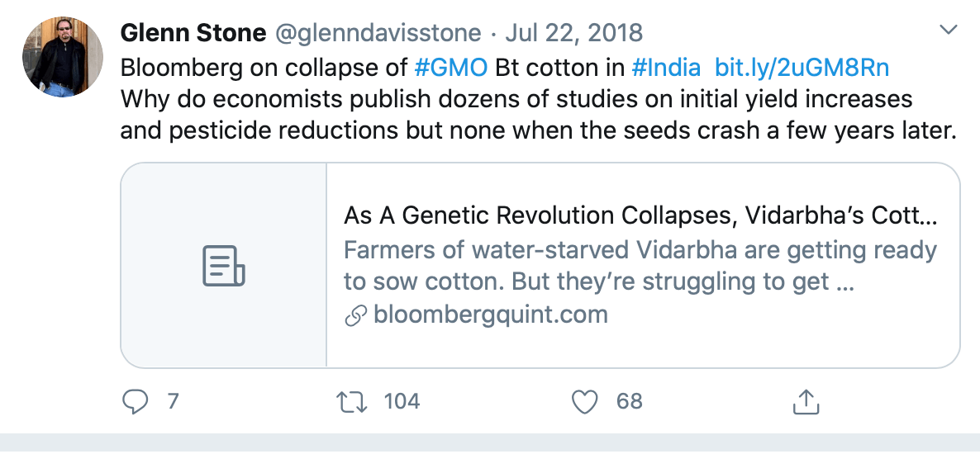Follow the #India hashtag
This screenshot has height=454, width=980.
[666, 67]
